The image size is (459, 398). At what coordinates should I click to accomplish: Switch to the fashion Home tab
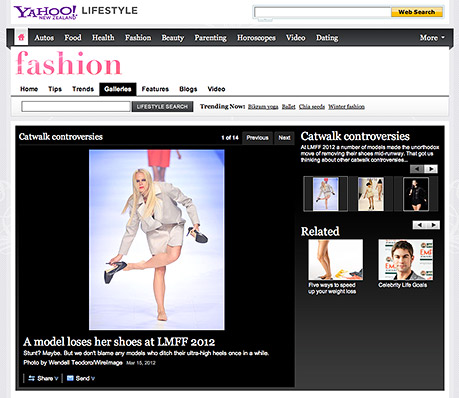[x=29, y=89]
